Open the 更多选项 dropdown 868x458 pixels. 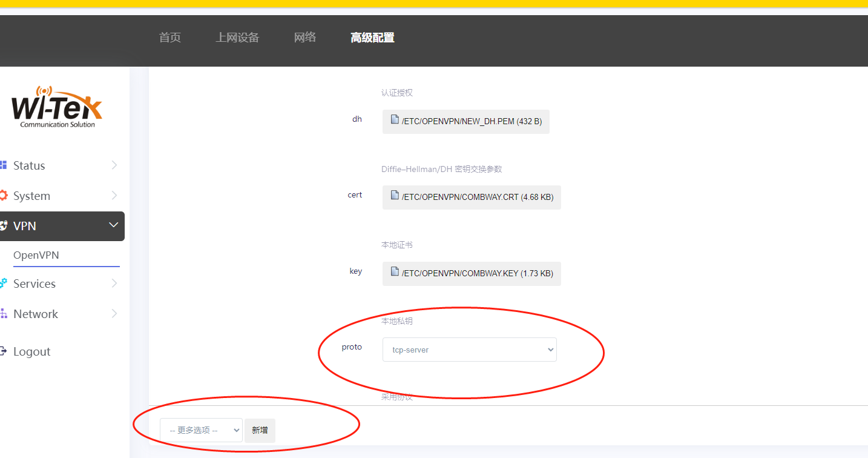(x=201, y=430)
